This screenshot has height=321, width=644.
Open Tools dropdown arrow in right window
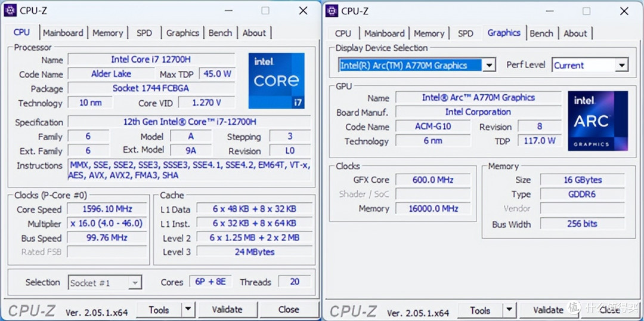[x=509, y=310]
